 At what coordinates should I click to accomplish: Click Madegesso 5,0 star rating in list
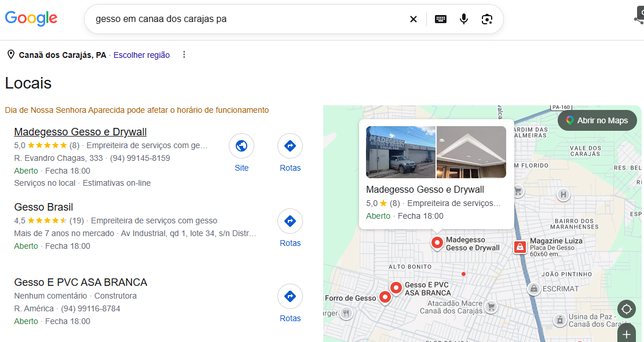47,145
